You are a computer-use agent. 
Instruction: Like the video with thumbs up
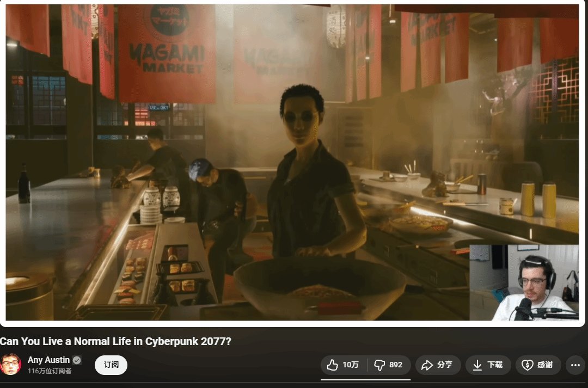[344, 365]
